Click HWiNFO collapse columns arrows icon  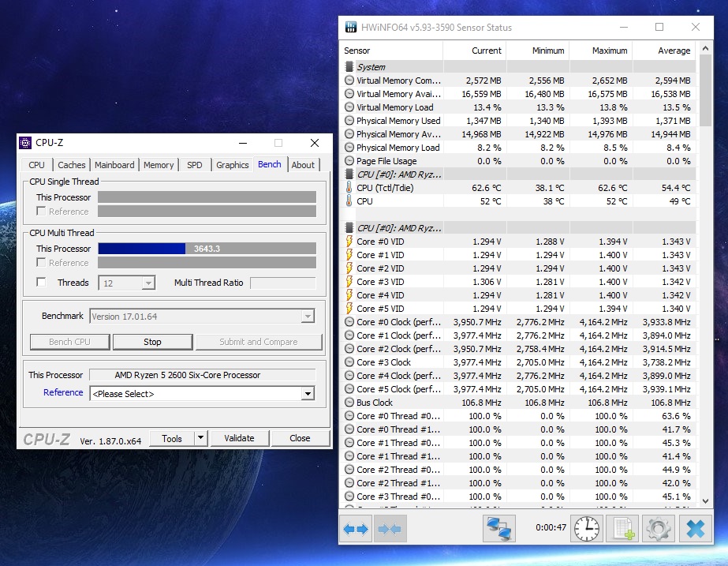click(390, 529)
